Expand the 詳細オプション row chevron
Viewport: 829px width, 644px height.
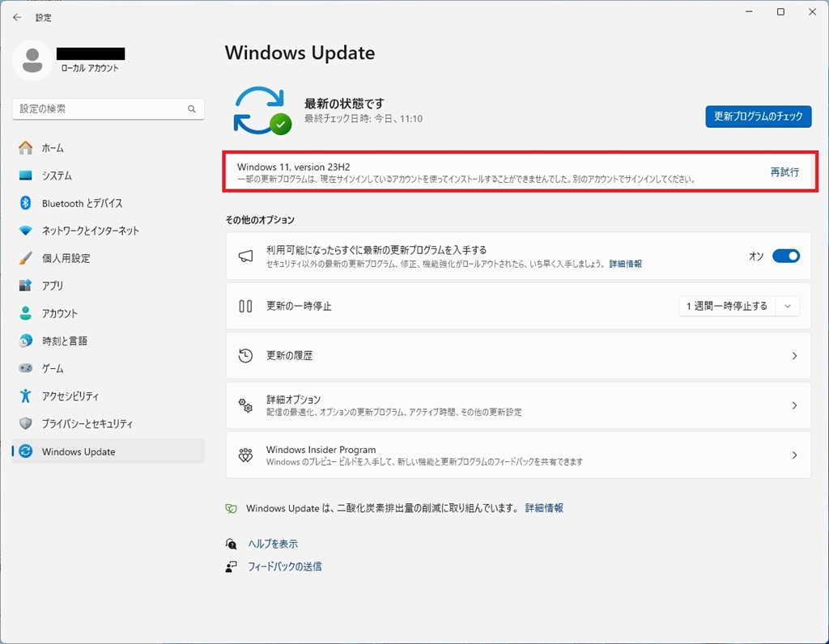point(794,405)
